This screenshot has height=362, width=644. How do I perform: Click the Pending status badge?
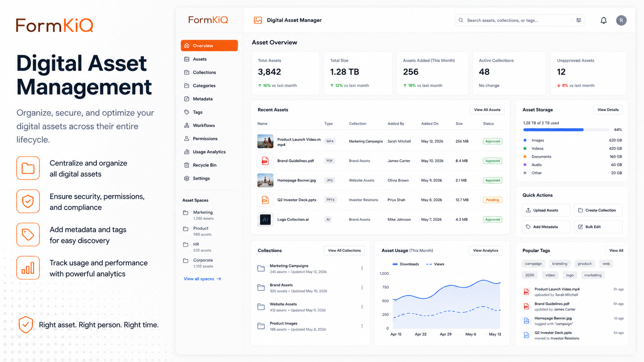492,200
